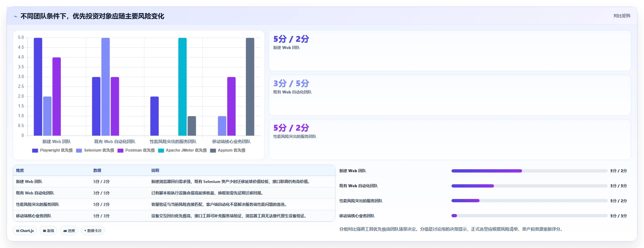Open the 性能风险突出的服务团队 score card
Viewport: 644px width, 248px height.
pos(450,140)
